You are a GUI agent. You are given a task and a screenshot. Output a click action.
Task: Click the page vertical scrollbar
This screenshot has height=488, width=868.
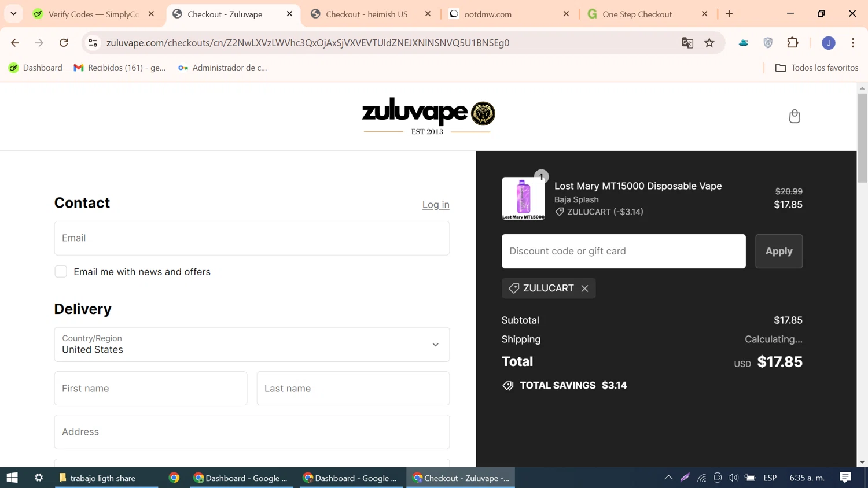[862, 138]
